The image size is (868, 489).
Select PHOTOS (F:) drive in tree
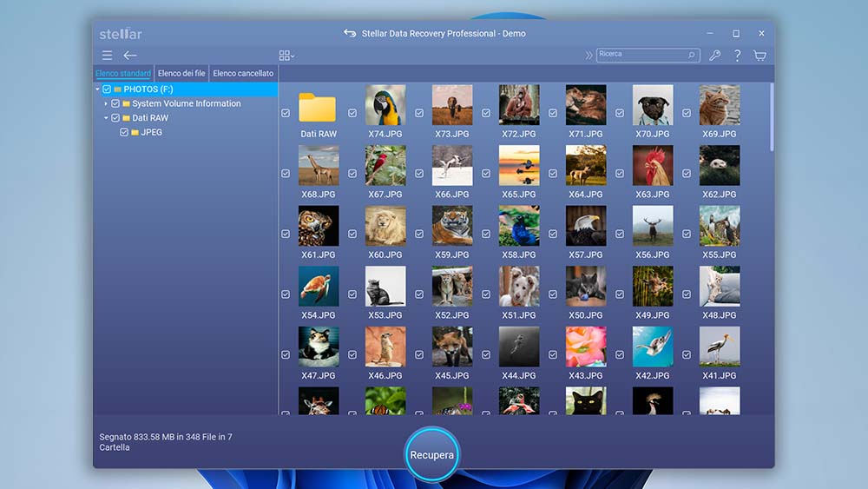coord(148,89)
